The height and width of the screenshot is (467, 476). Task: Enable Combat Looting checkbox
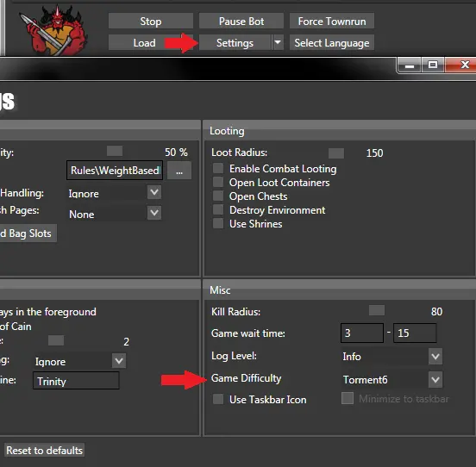[218, 168]
